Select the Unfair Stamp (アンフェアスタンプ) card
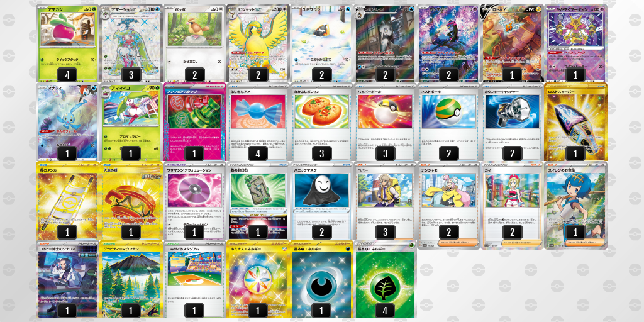Viewport: 644px width, 322px height. pos(194,122)
